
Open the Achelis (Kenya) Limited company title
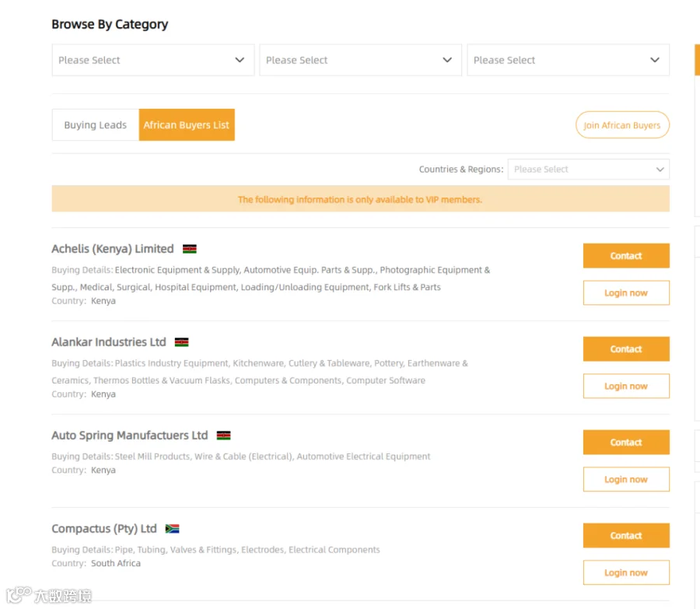(113, 249)
